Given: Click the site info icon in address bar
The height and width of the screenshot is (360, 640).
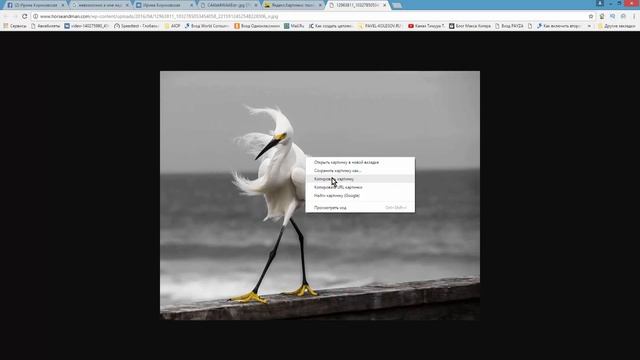Looking at the screenshot, I should [x=36, y=16].
